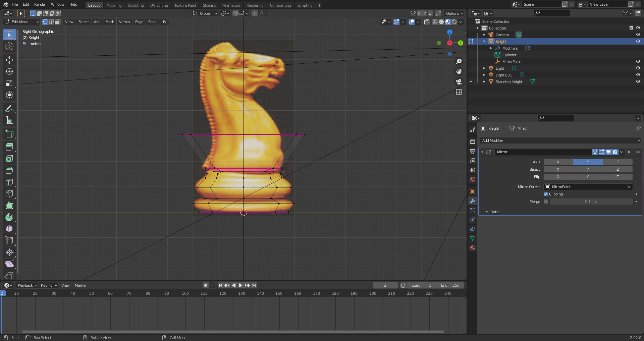Open the Add Modifier dropdown

pyautogui.click(x=560, y=140)
